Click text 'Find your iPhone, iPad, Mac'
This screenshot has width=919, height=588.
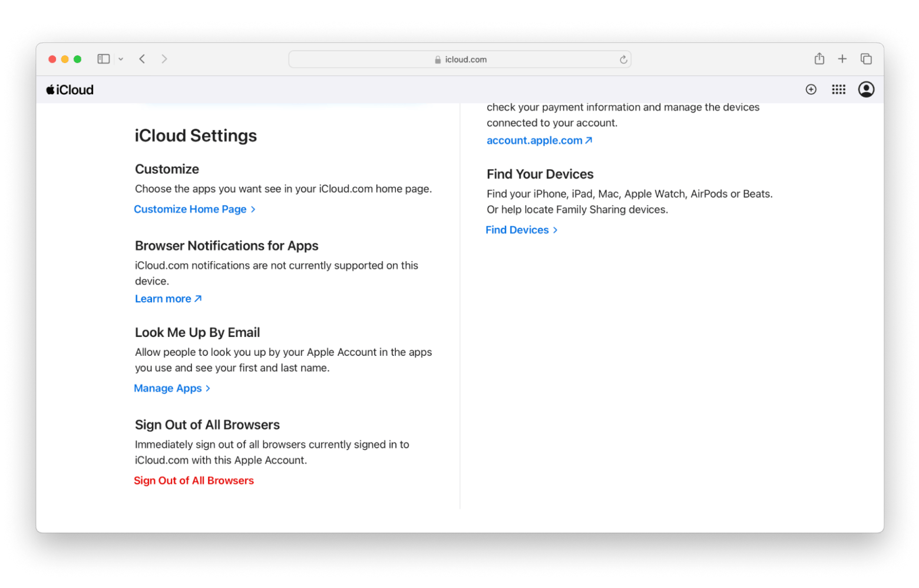[x=553, y=194]
